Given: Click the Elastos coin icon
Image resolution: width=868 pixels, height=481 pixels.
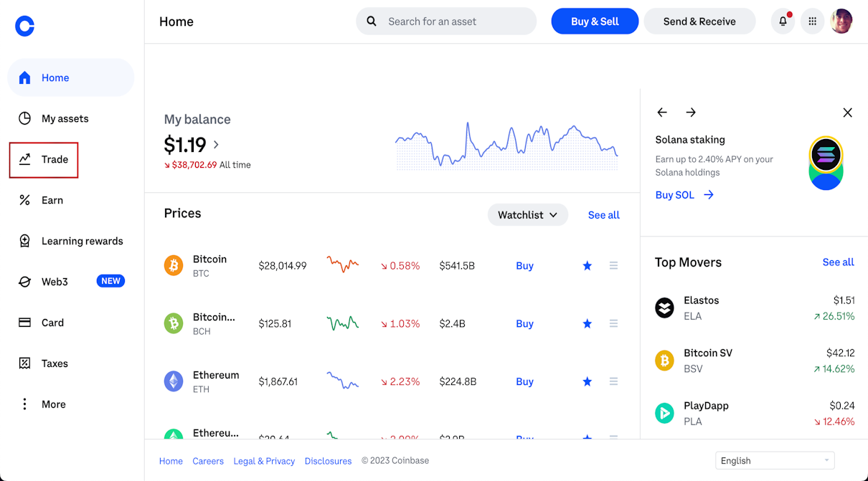Looking at the screenshot, I should 665,308.
